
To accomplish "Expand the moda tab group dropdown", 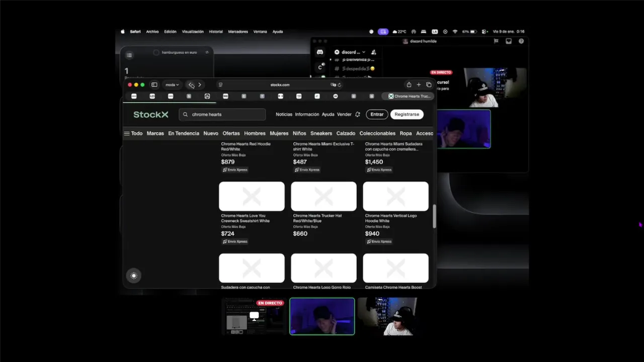I will click(173, 85).
